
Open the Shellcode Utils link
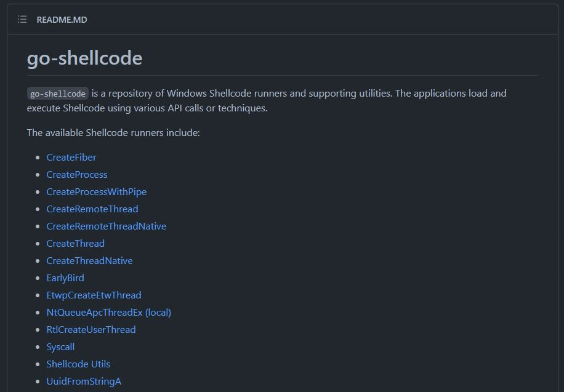coord(78,364)
